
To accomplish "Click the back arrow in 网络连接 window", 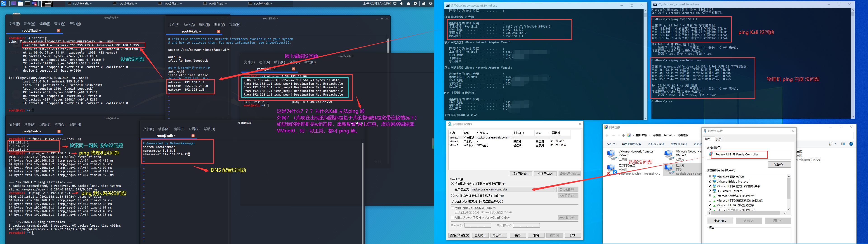I will click(607, 136).
